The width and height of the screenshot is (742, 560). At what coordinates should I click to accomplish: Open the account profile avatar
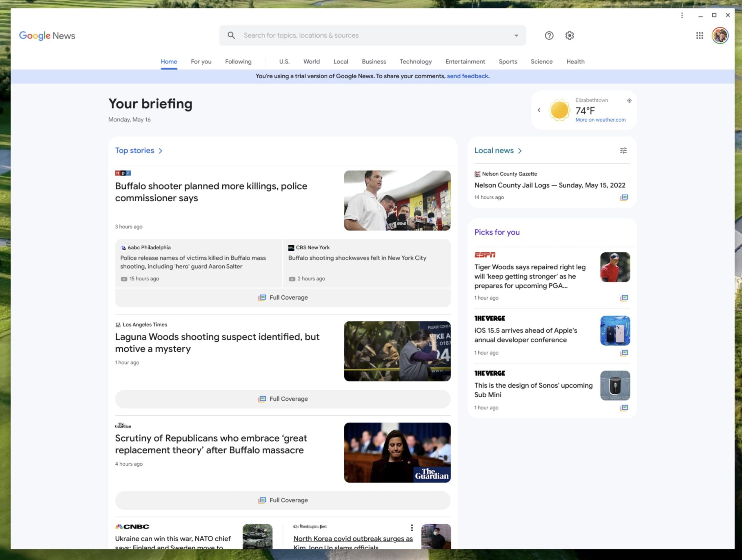point(720,35)
